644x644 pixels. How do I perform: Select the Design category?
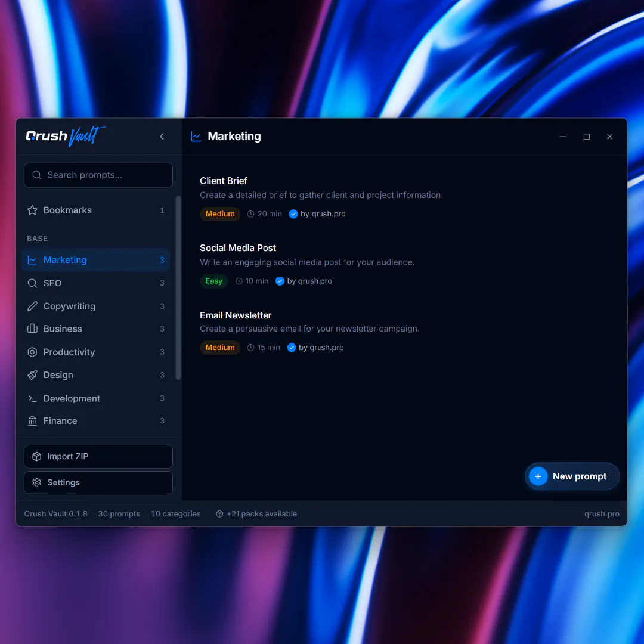[x=95, y=375]
